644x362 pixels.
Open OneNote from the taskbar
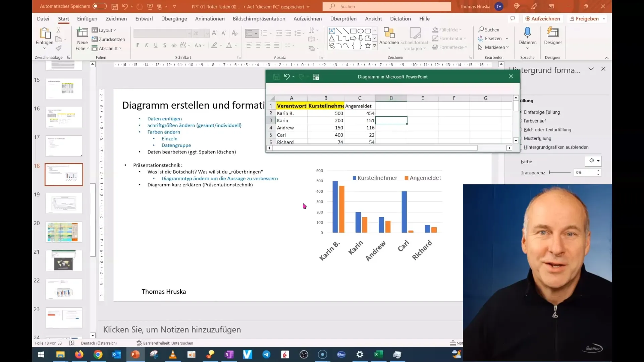tap(229, 354)
